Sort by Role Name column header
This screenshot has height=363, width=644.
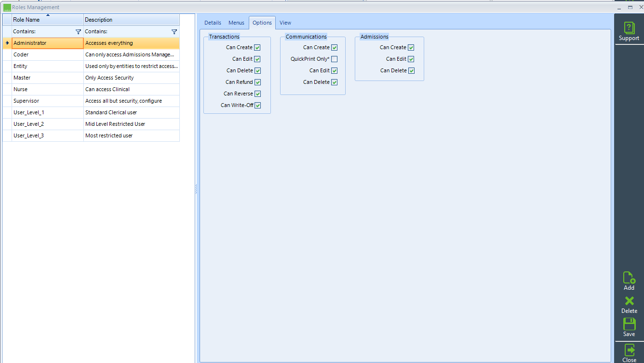click(47, 20)
